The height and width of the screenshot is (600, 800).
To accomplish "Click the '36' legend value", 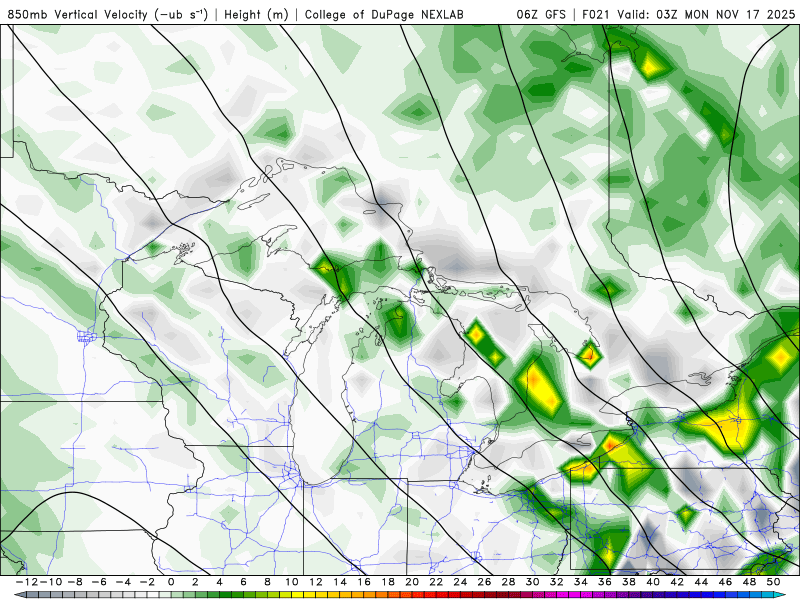I will point(605,582).
